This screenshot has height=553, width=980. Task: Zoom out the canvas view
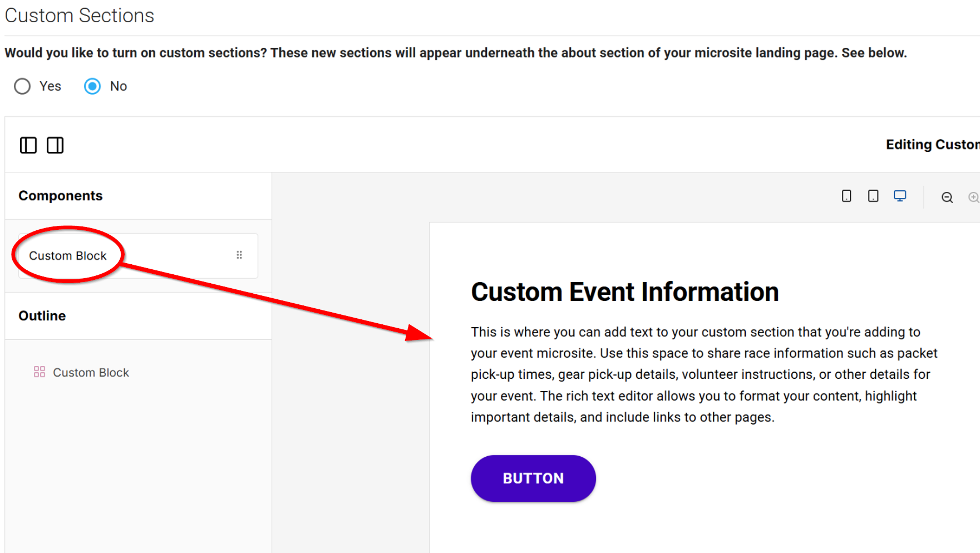(x=947, y=197)
